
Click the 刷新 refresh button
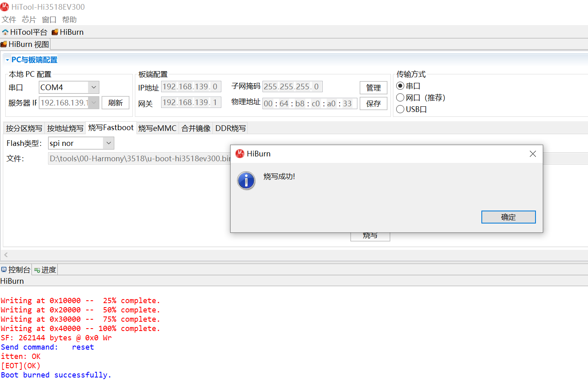coord(115,103)
